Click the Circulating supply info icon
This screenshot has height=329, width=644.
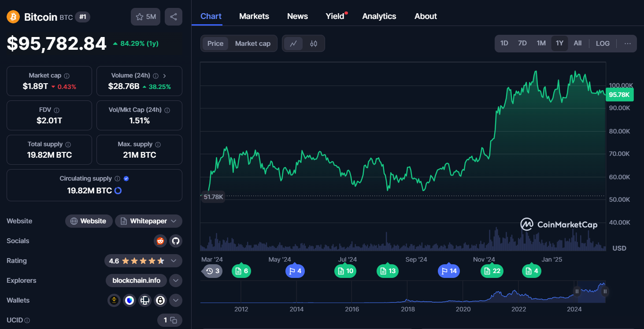click(117, 179)
